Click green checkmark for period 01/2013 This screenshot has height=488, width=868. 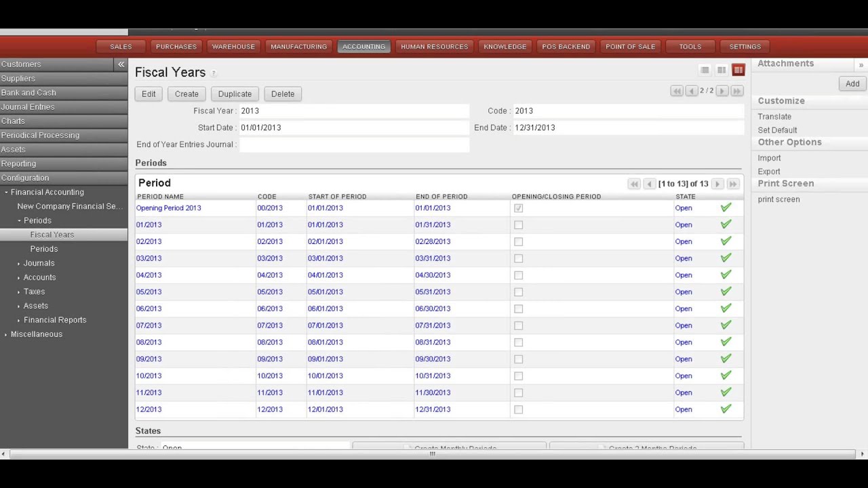pos(726,224)
